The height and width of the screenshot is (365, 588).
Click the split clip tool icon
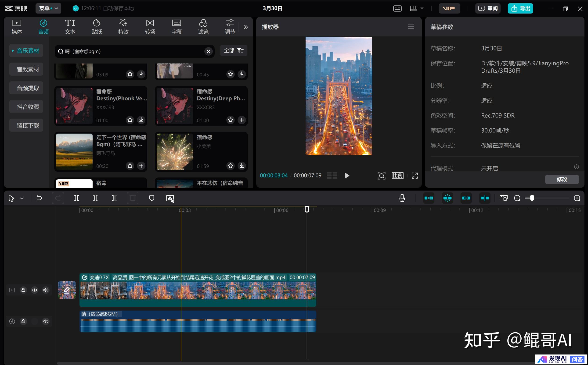coord(76,198)
